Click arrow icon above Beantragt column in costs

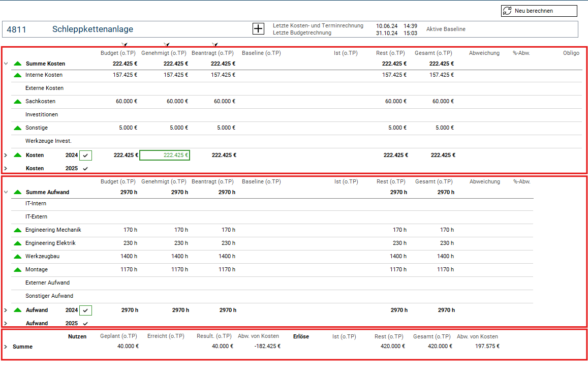coord(215,45)
